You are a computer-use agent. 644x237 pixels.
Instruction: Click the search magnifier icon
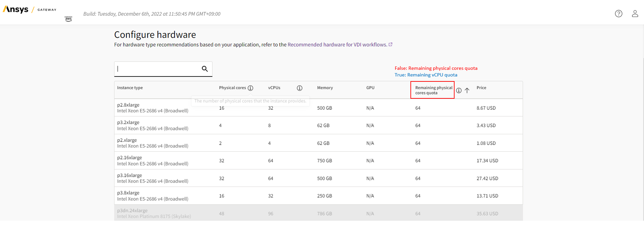(x=205, y=69)
